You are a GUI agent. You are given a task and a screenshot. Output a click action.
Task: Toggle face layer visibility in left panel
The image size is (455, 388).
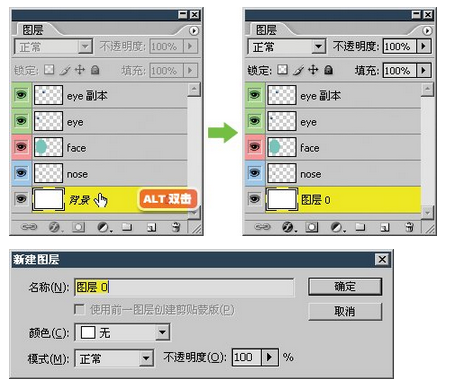click(x=21, y=147)
